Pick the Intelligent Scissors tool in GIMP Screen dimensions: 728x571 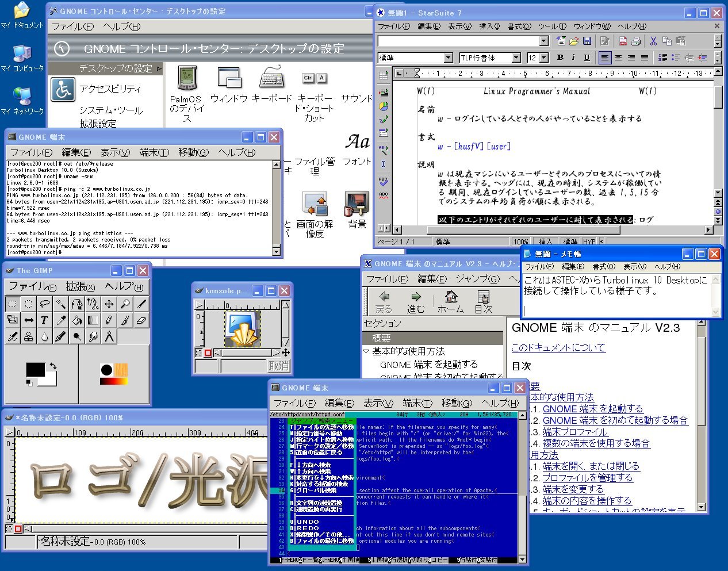(93, 304)
